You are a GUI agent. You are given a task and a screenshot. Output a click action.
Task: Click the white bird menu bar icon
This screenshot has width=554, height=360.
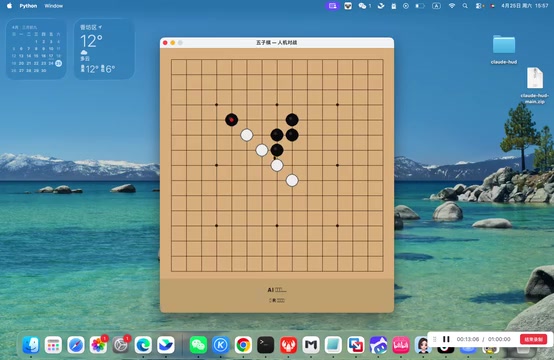click(381, 6)
